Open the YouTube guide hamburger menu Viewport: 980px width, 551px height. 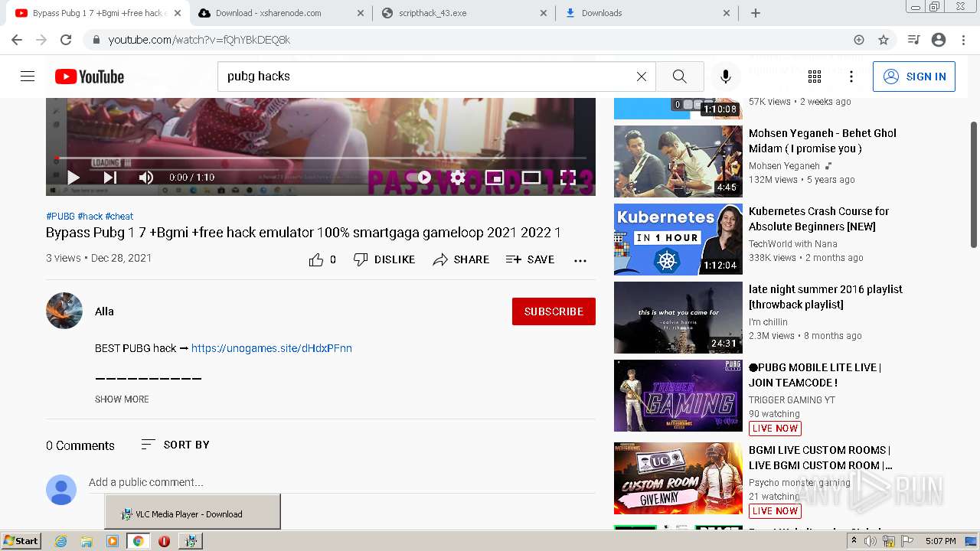pos(28,77)
